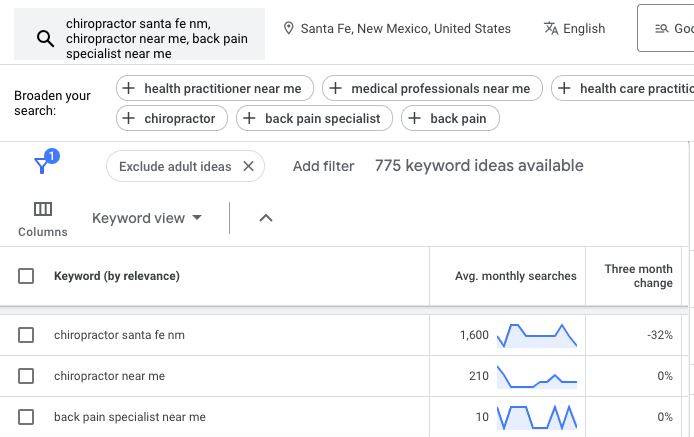Screen dimensions: 694x437
Task: Open the Keyword view dropdown
Action: click(147, 218)
